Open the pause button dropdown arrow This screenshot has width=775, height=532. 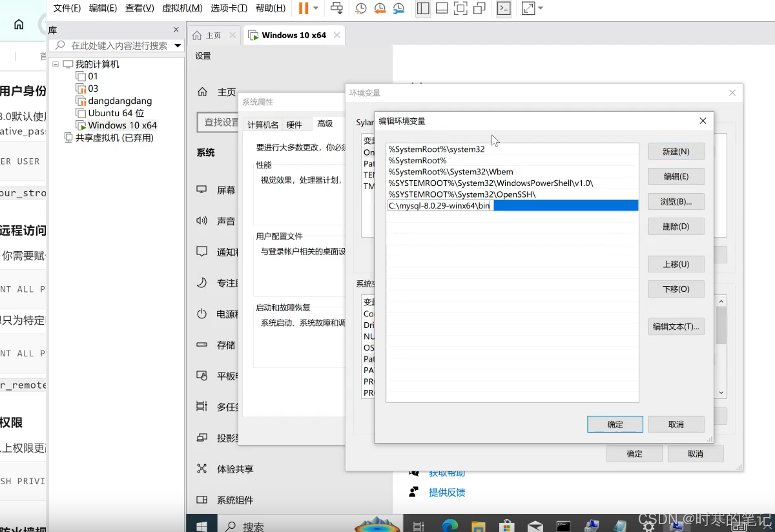(x=315, y=8)
